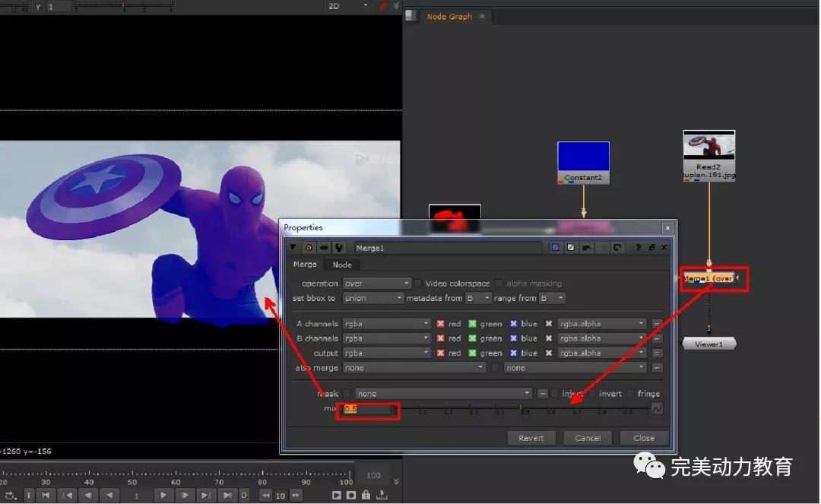This screenshot has width=821, height=504.
Task: Collapse Merge1 properties with the triangle icon
Action: tap(293, 248)
